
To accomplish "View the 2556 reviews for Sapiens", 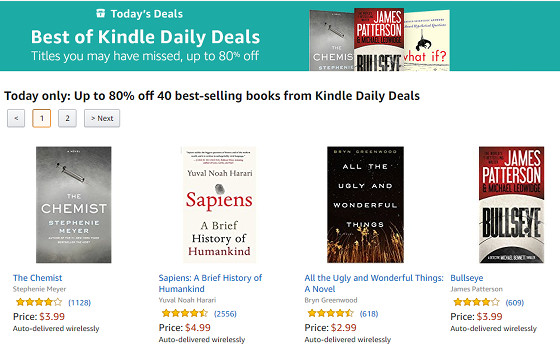I will [225, 314].
